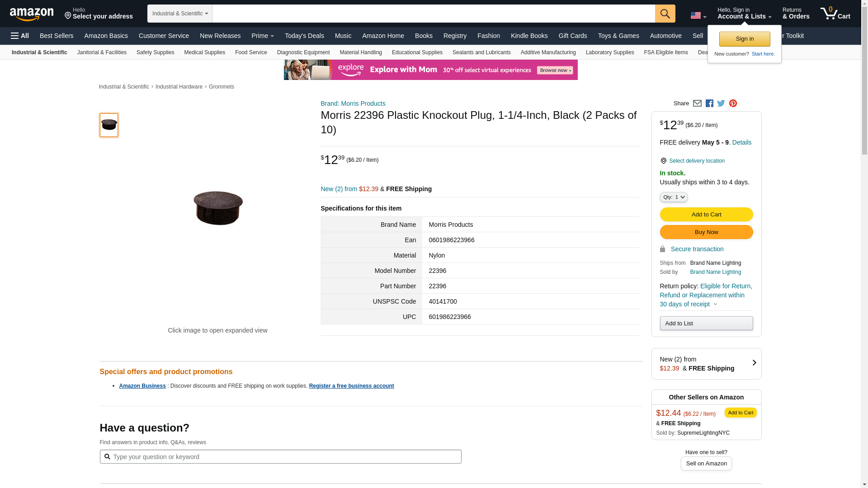
Task: Share product via email envelope icon
Action: point(697,103)
